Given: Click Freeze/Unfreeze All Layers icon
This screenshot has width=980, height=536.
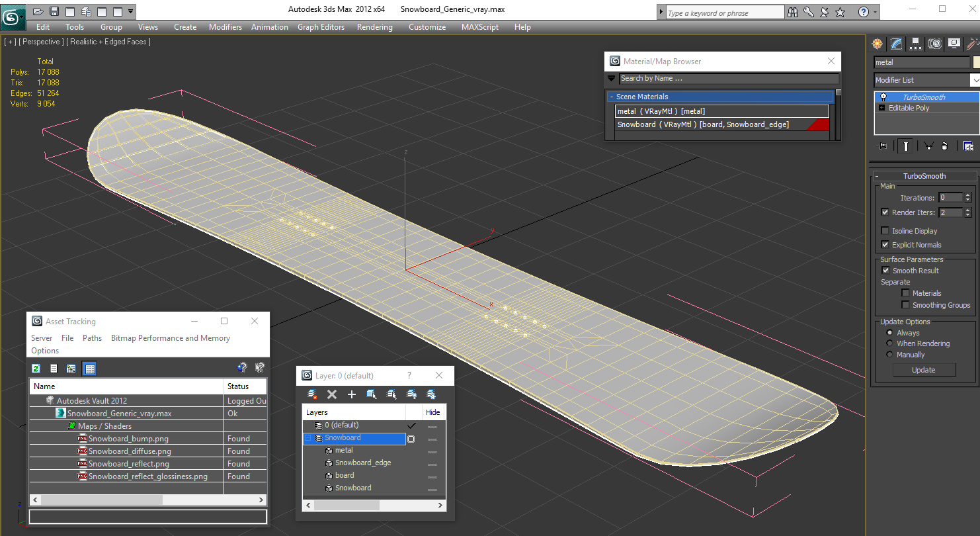Looking at the screenshot, I should [x=431, y=394].
